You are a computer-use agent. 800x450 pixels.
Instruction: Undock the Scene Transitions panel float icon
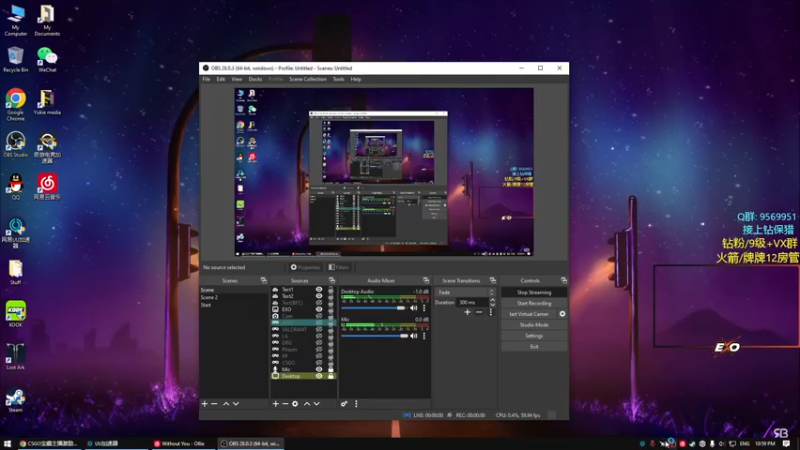(x=493, y=280)
